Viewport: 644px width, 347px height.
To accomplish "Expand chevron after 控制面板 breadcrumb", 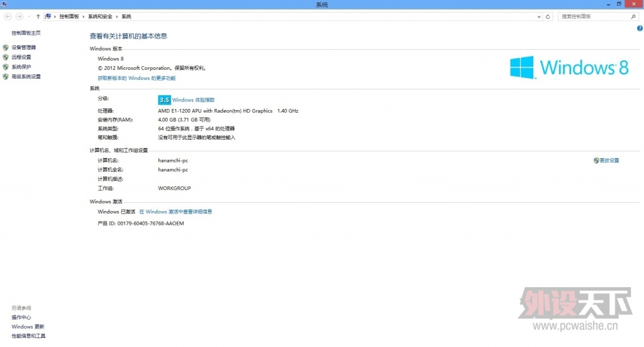I will 84,16.
